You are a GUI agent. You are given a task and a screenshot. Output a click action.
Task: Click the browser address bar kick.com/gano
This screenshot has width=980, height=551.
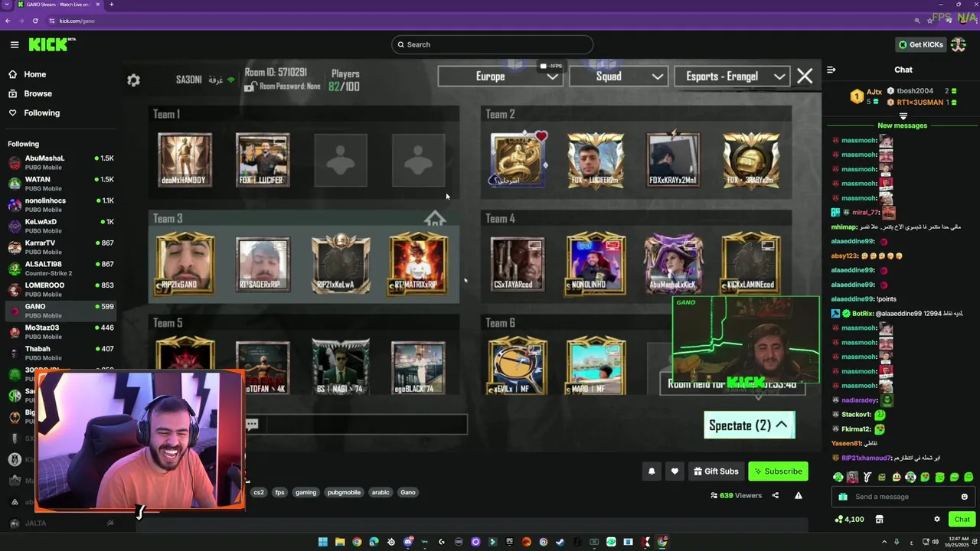click(77, 21)
